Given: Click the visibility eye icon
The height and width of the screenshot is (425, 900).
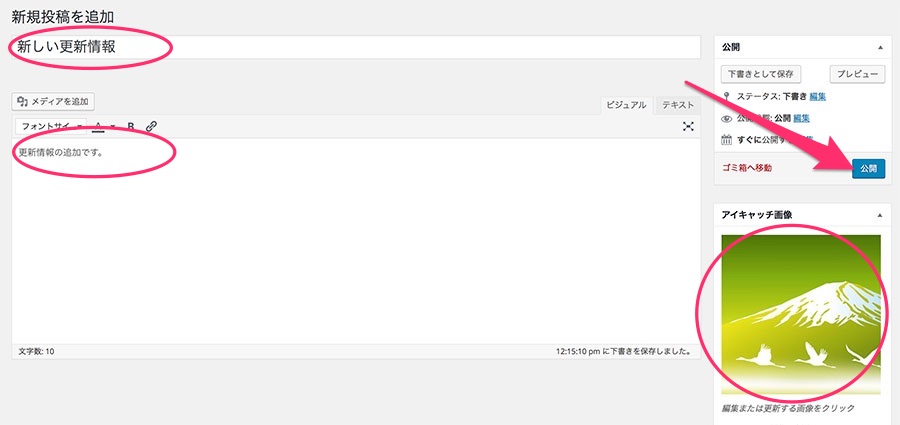Looking at the screenshot, I should point(726,118).
